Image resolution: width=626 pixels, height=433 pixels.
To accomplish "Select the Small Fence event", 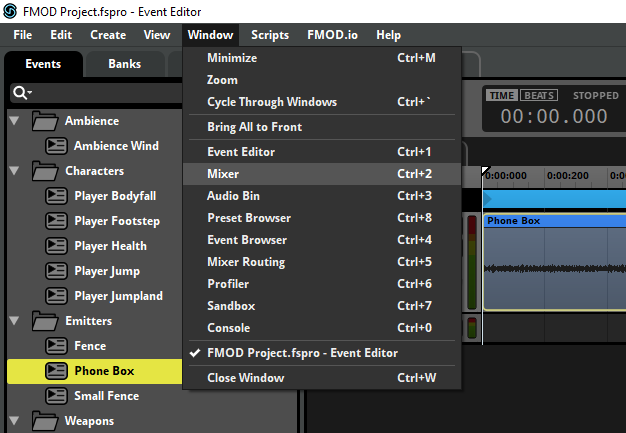I will point(107,396).
